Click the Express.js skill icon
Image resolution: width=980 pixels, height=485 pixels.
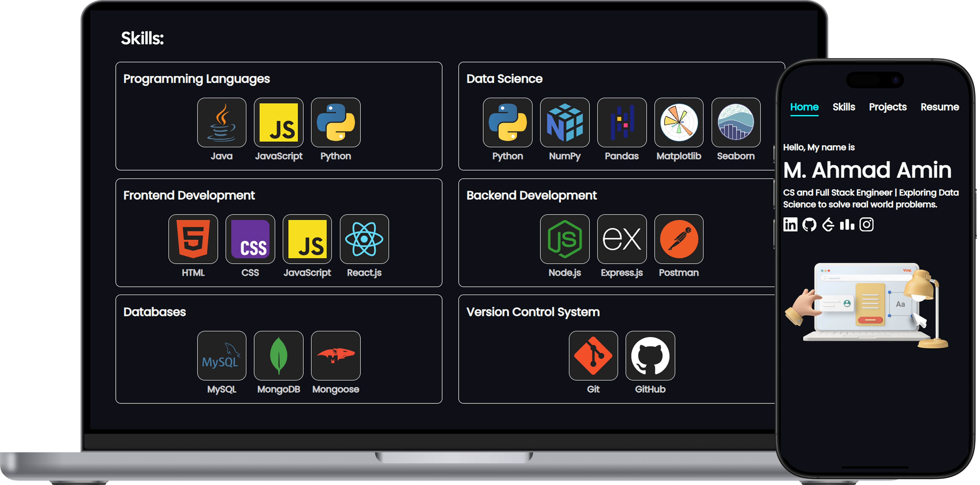tap(622, 239)
